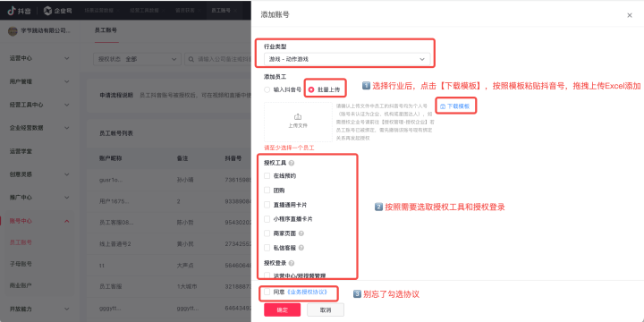Click the 黄小民 note cell
The height and width of the screenshot is (322, 644).
185,243
